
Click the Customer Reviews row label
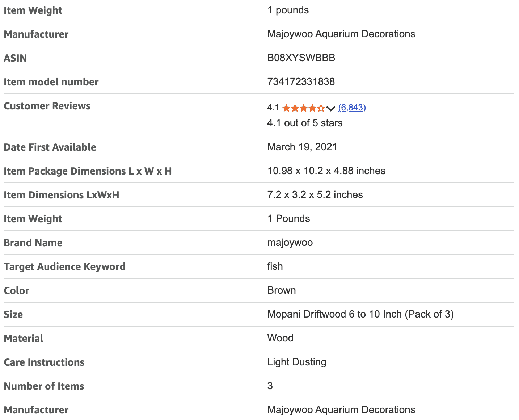pyautogui.click(x=47, y=106)
